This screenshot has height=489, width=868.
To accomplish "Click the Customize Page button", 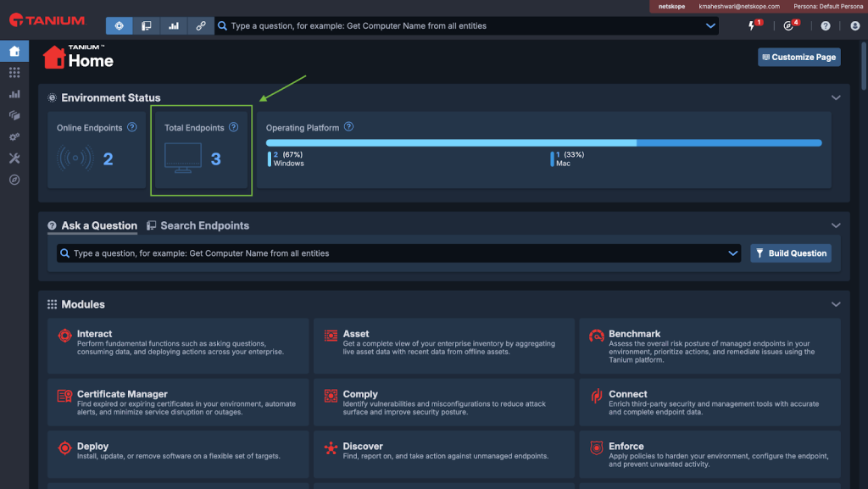I will point(798,57).
